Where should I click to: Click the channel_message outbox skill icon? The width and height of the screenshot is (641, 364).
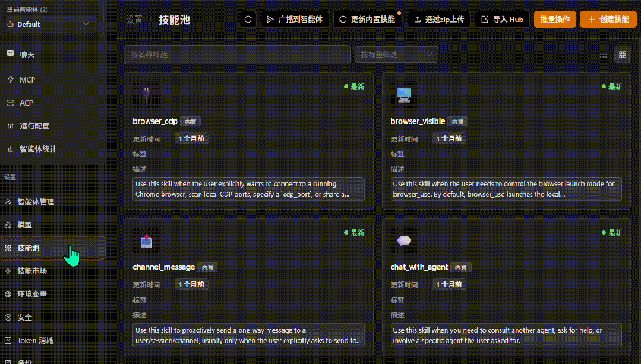click(146, 240)
